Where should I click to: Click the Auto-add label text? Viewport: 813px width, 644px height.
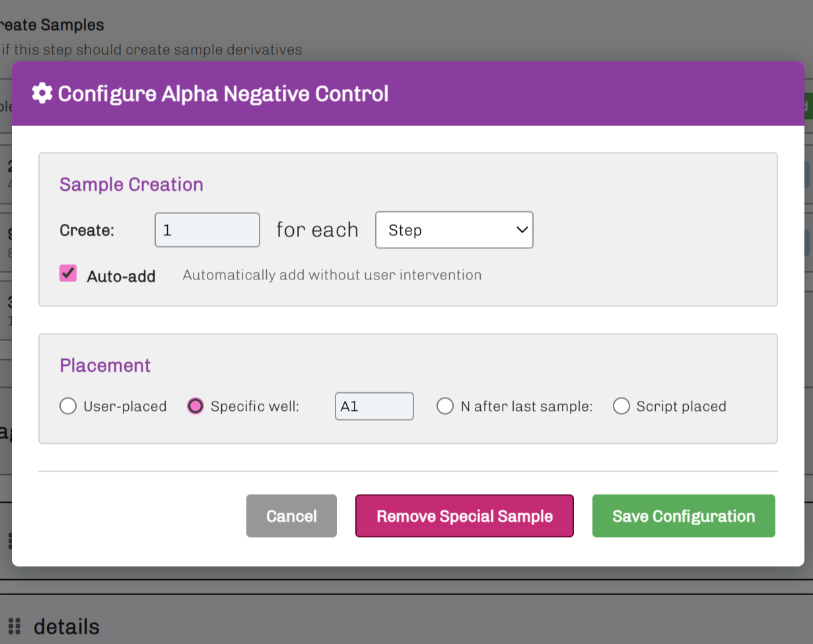click(x=121, y=276)
